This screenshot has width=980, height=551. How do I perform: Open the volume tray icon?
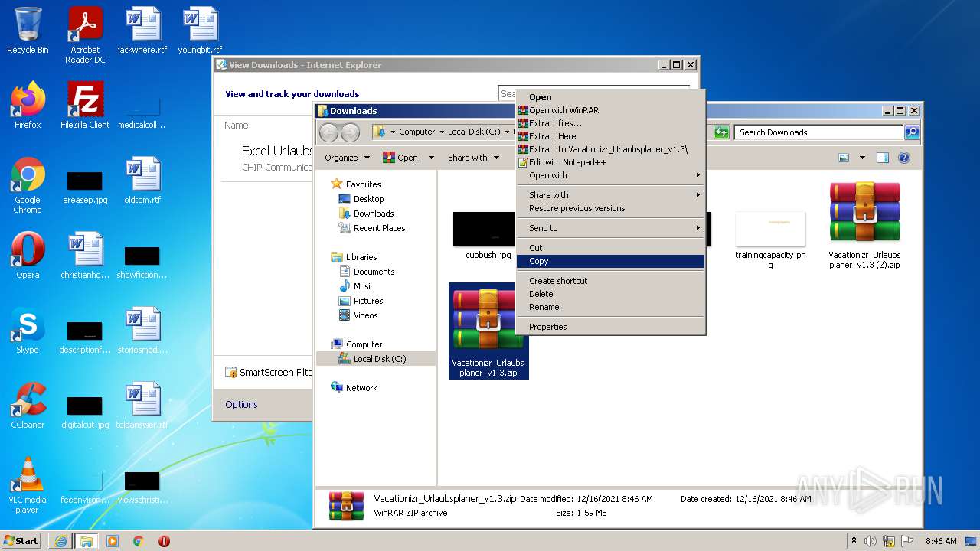(x=871, y=541)
